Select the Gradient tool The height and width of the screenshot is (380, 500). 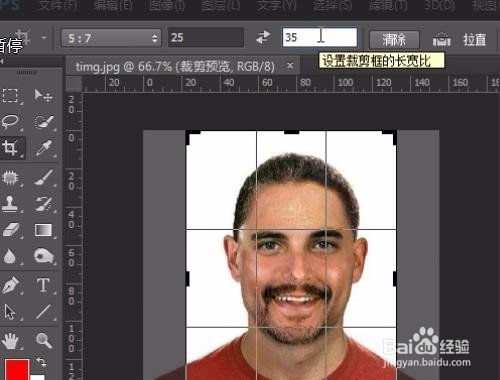coord(43,230)
